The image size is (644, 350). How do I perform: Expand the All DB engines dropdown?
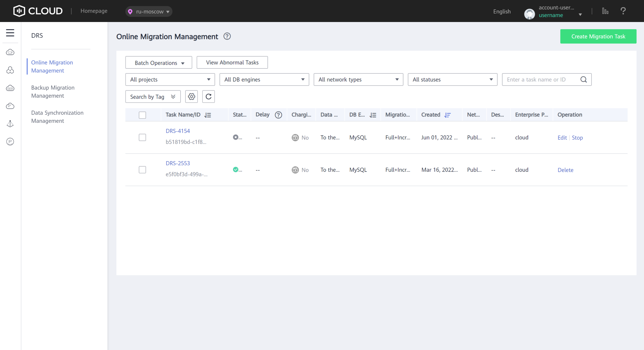pos(264,80)
